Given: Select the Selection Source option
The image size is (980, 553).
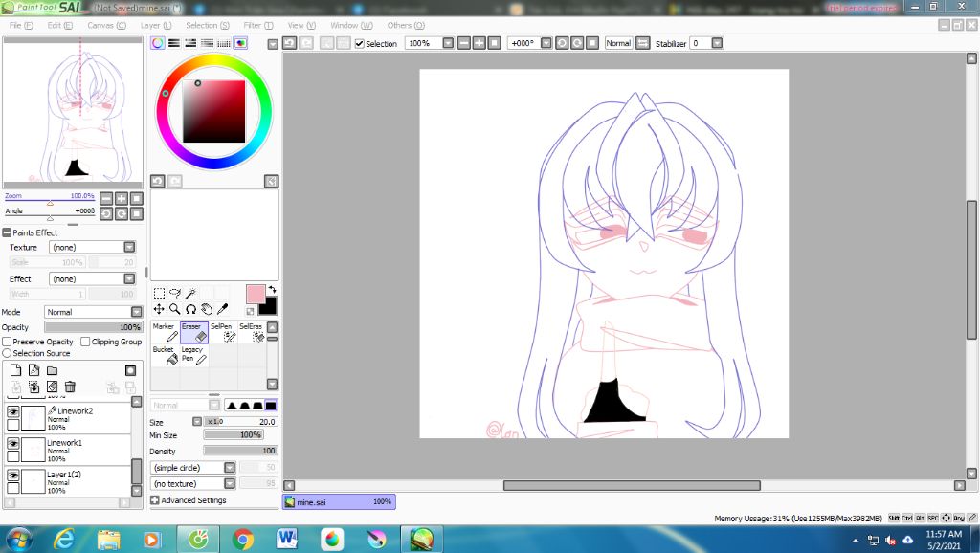Looking at the screenshot, I should (x=7, y=353).
